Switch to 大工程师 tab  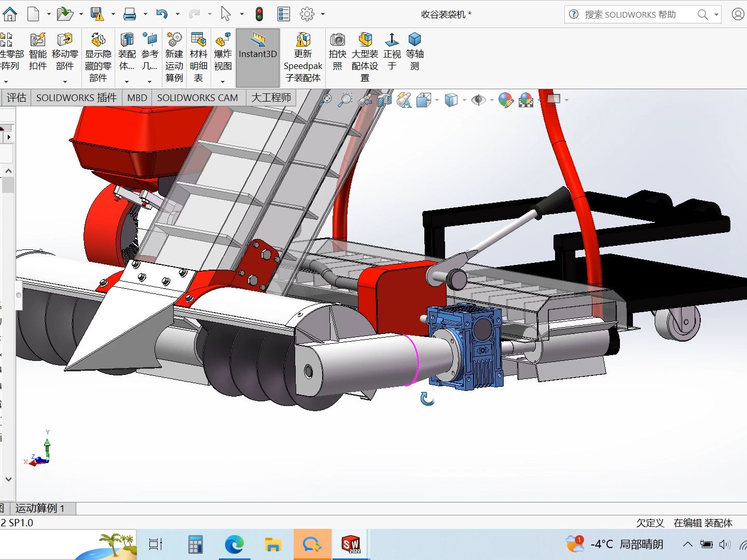click(271, 97)
